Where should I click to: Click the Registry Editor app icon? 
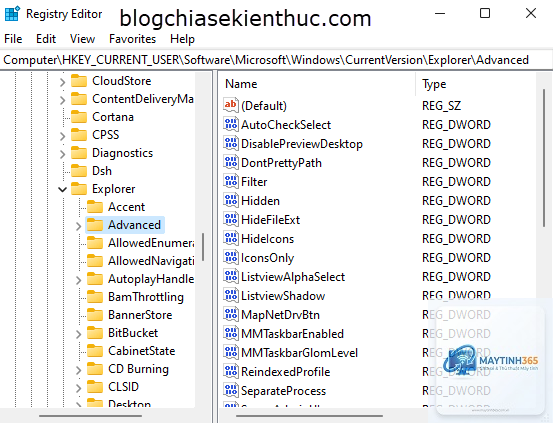click(x=12, y=14)
